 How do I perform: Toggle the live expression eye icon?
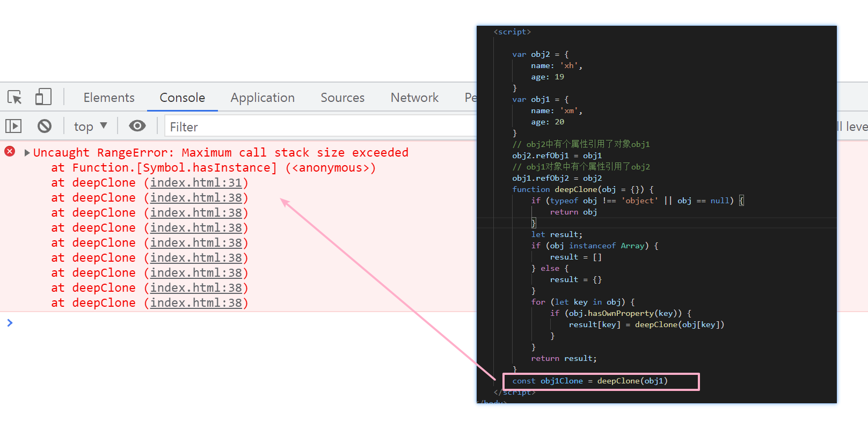click(137, 126)
